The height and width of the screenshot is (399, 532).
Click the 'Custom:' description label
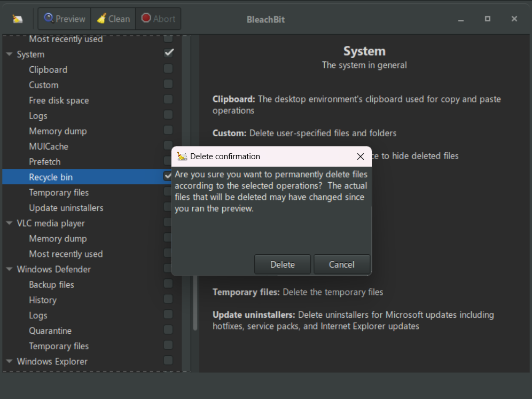pos(229,133)
